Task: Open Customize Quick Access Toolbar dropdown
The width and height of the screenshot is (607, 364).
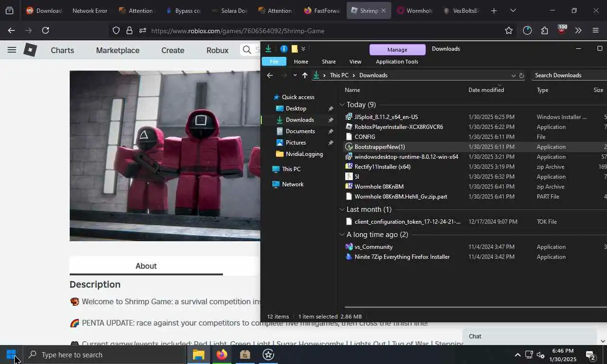Action: coord(303,49)
